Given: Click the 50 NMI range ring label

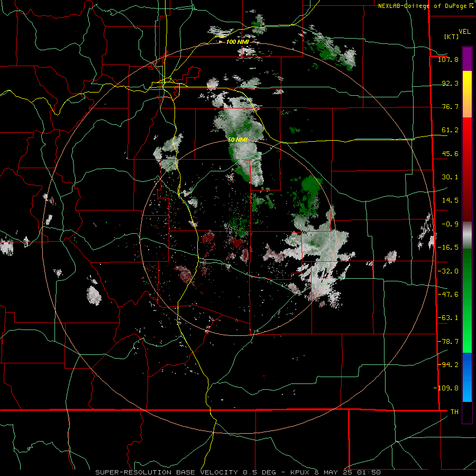Looking at the screenshot, I should 237,140.
